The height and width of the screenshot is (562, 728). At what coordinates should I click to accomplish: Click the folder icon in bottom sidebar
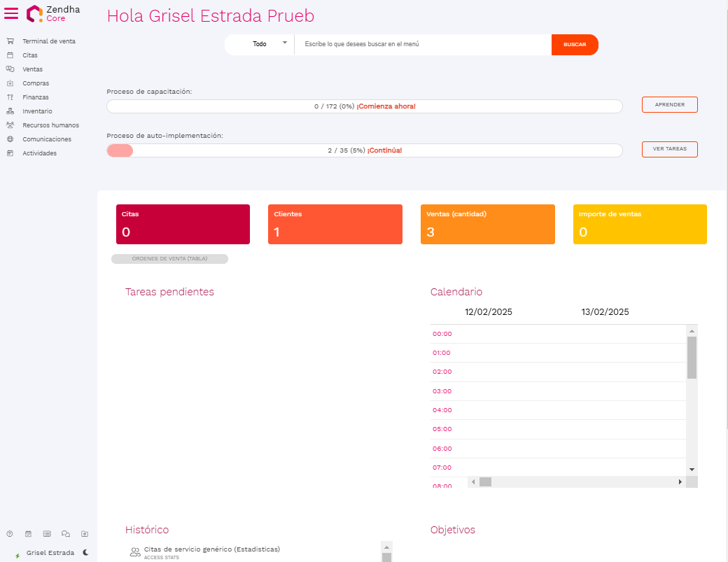(x=85, y=533)
